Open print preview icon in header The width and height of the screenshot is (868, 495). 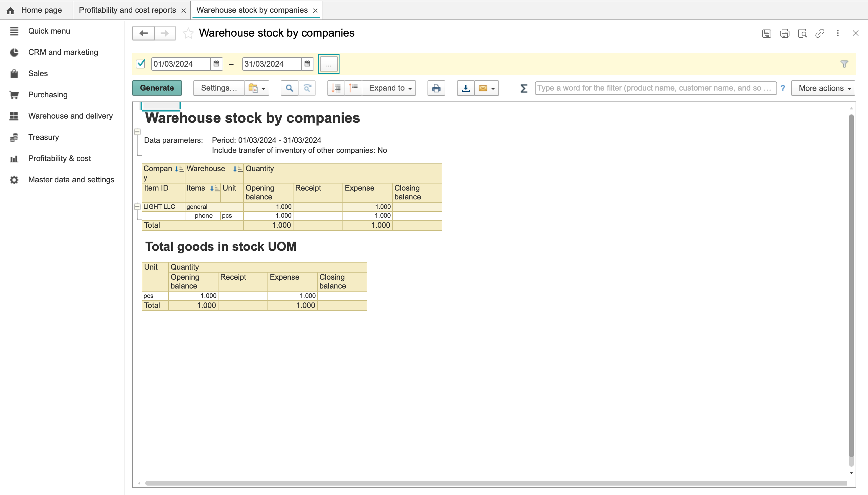(x=802, y=33)
